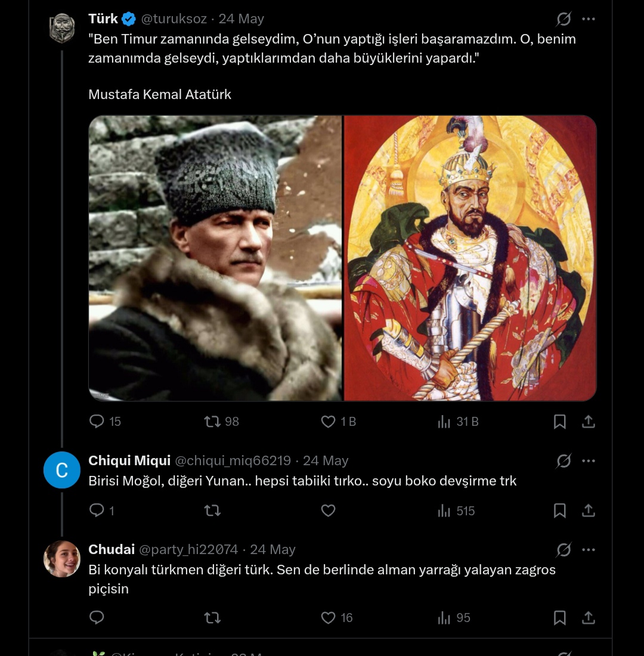Bookmark the Türk post
Viewport: 644px width, 656px height.
click(x=559, y=421)
